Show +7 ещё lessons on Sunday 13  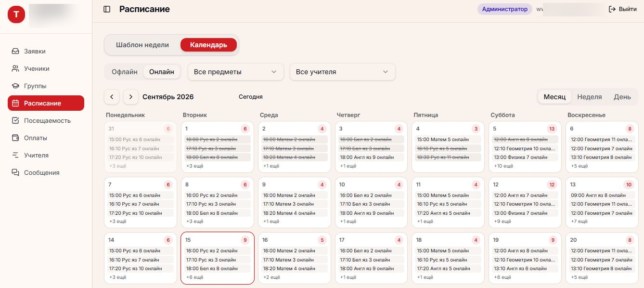580,222
